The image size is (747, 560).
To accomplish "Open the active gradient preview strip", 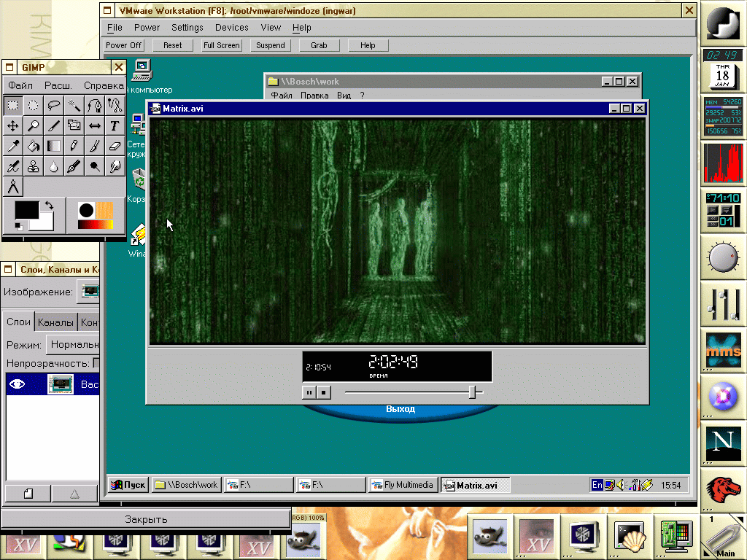I will coord(96,225).
